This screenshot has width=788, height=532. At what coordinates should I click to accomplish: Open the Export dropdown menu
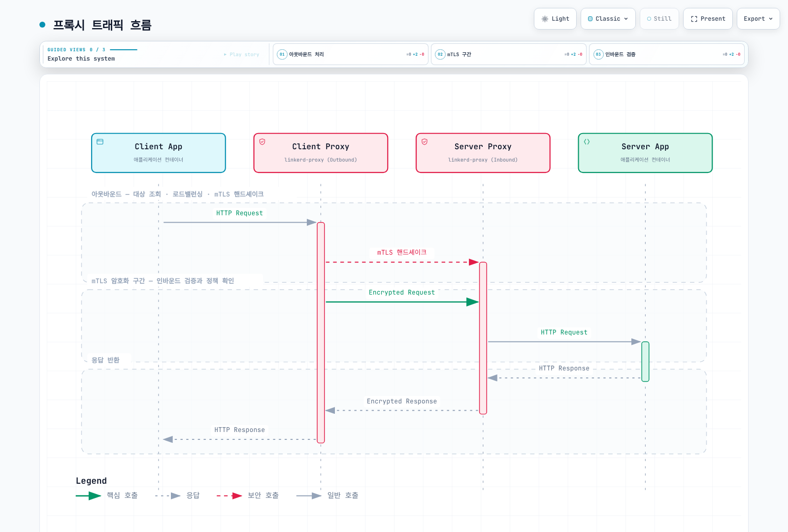coord(758,19)
